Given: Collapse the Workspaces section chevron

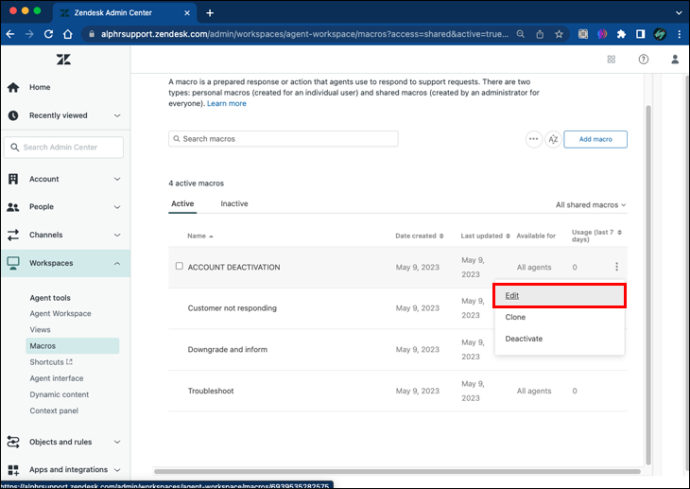Looking at the screenshot, I should click(117, 263).
